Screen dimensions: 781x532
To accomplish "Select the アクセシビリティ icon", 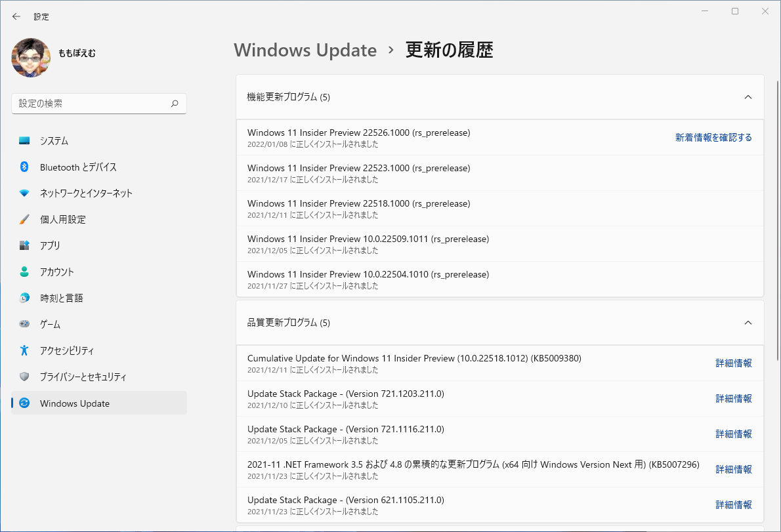I will click(x=24, y=350).
